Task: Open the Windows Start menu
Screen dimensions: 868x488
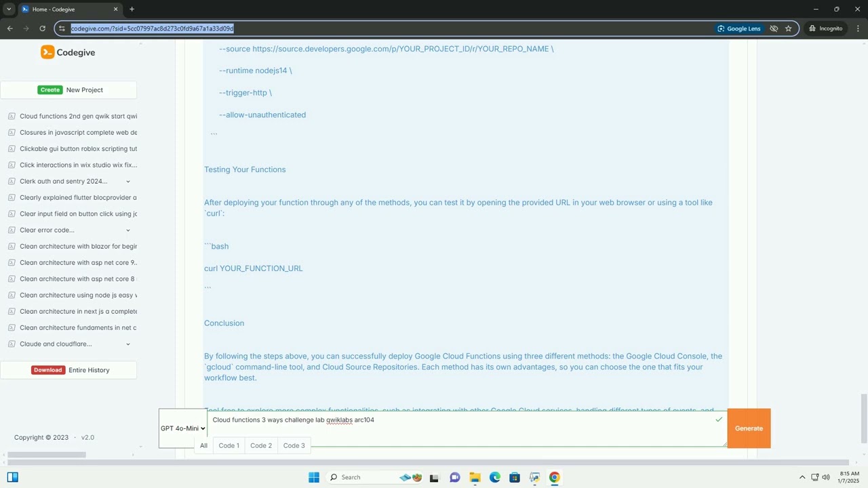Action: point(314,477)
